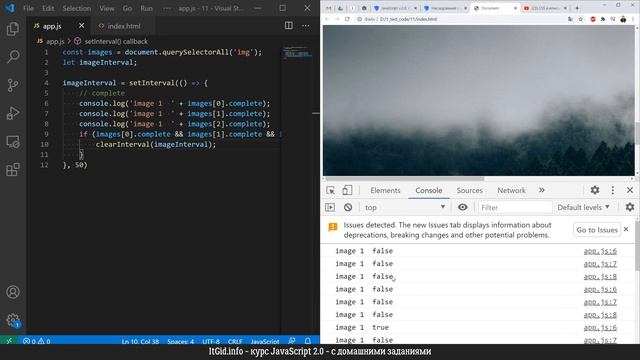Open app.js:7 link beside second console row
The height and width of the screenshot is (360, 640).
[600, 264]
